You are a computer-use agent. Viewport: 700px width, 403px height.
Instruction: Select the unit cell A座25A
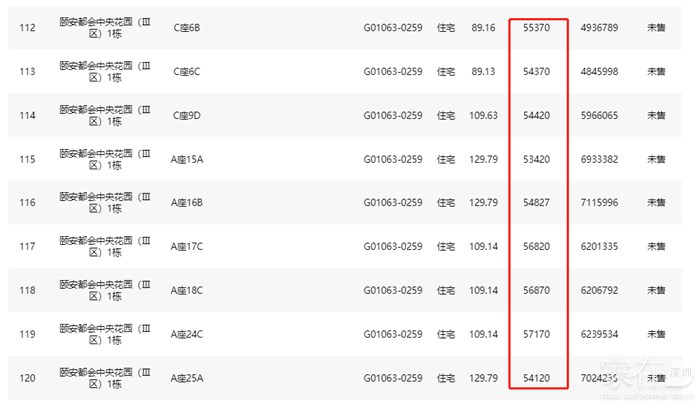click(x=187, y=378)
